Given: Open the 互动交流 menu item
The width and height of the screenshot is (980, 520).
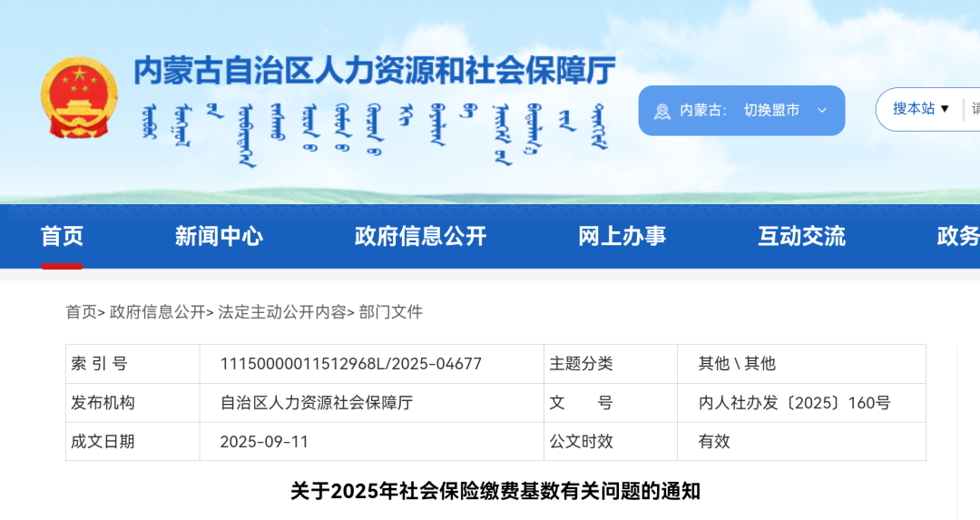Looking at the screenshot, I should [801, 236].
